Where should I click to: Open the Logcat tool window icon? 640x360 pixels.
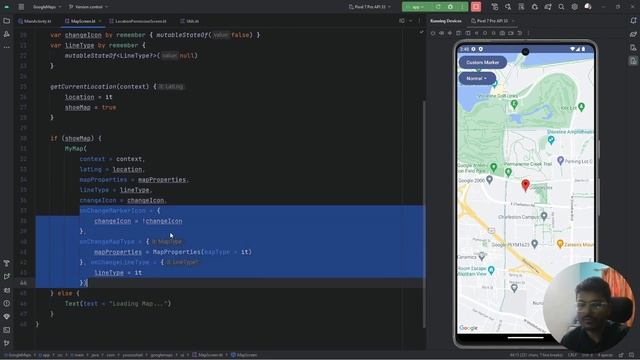pyautogui.click(x=7, y=290)
